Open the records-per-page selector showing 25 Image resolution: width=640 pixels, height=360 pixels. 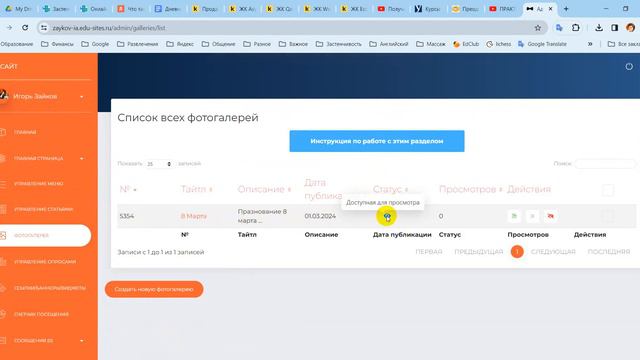click(159, 164)
